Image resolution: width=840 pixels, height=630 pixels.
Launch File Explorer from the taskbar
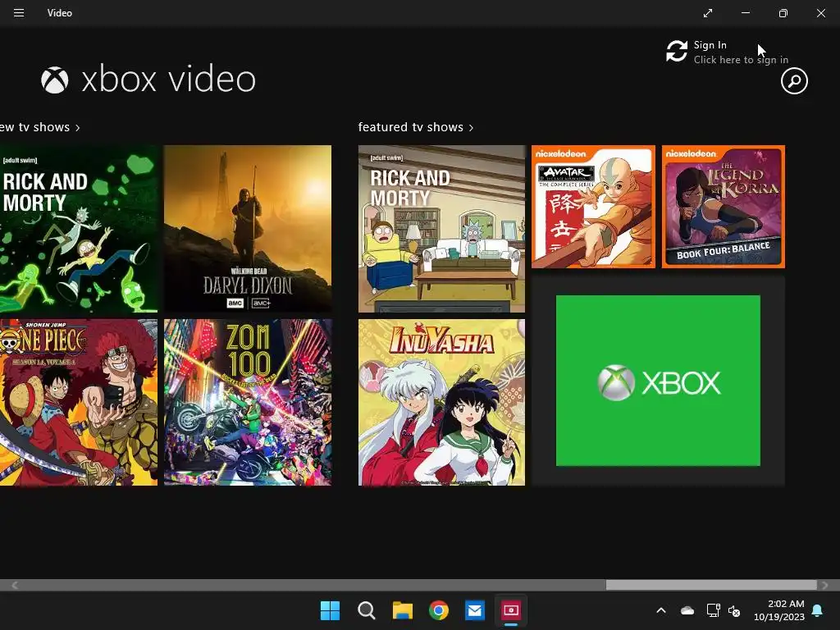[402, 610]
